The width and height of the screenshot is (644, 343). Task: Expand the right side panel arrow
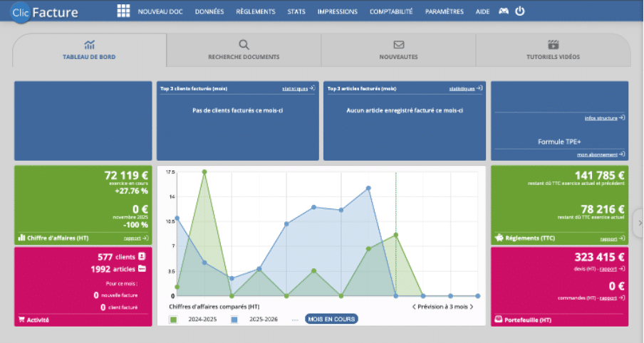click(639, 223)
